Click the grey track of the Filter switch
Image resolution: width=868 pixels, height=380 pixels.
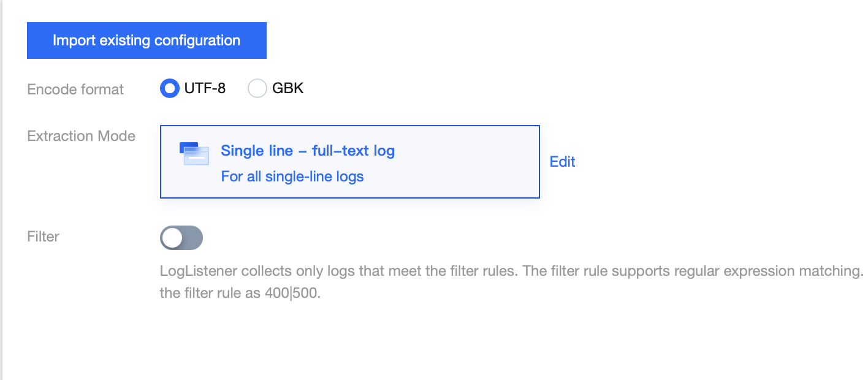[x=192, y=238]
